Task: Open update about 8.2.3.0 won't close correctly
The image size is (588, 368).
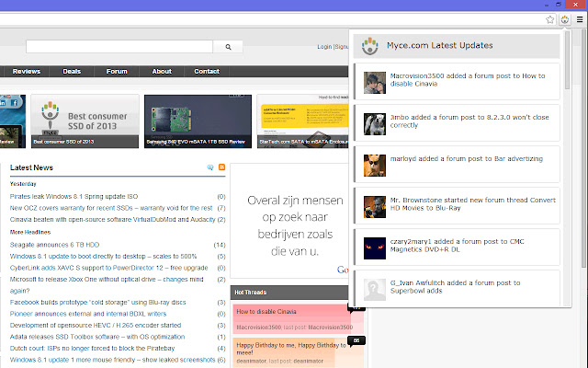Action: [x=457, y=122]
